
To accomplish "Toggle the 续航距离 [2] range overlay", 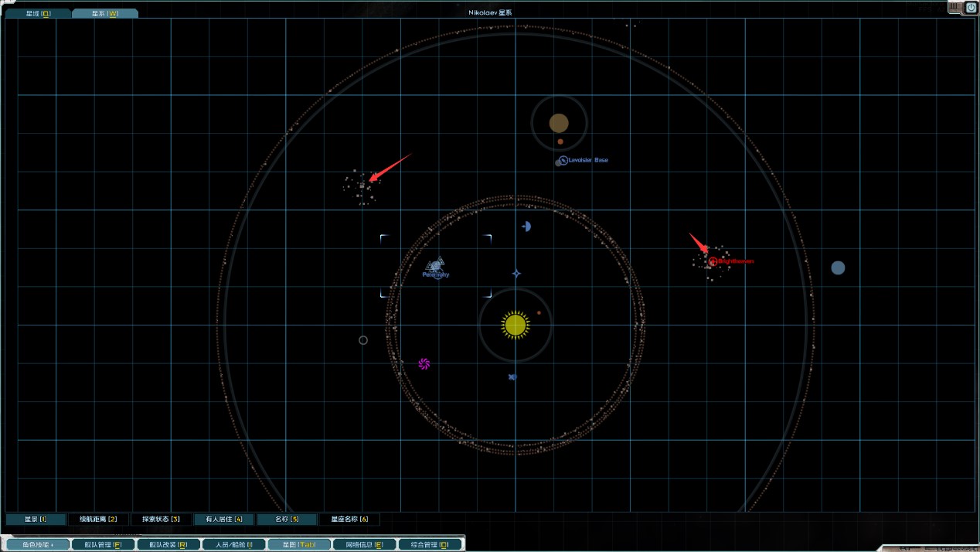I will coord(98,519).
